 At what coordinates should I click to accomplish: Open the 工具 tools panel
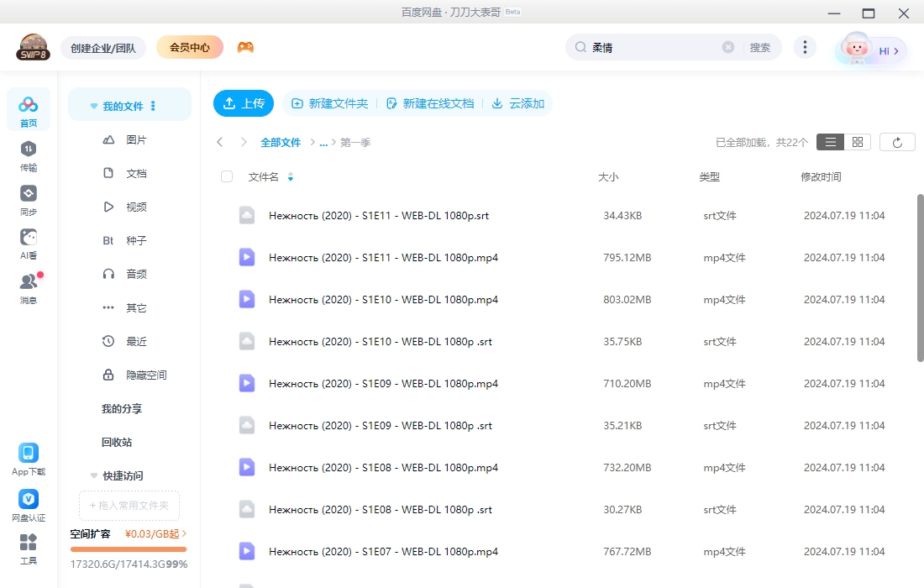pyautogui.click(x=28, y=548)
